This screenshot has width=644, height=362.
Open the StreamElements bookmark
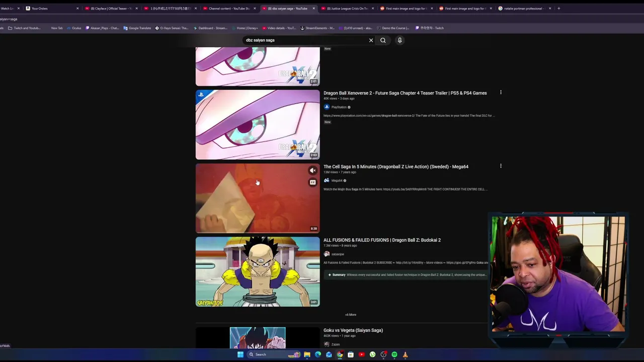tap(317, 28)
